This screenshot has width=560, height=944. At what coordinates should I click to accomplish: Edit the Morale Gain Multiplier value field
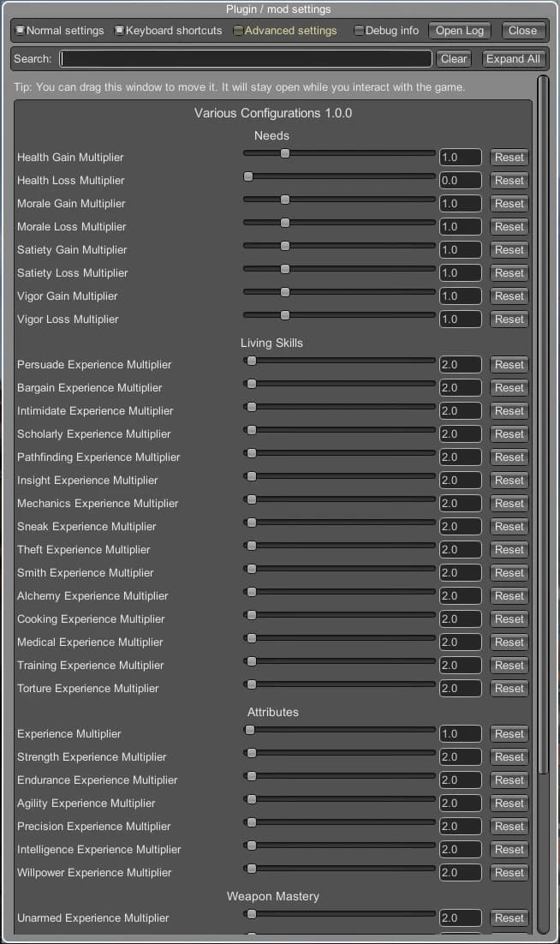460,204
